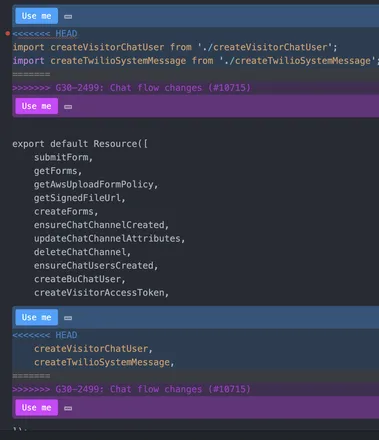Click the red gutter marker dot beside HEAD
This screenshot has width=379, height=440.
[x=8, y=33]
